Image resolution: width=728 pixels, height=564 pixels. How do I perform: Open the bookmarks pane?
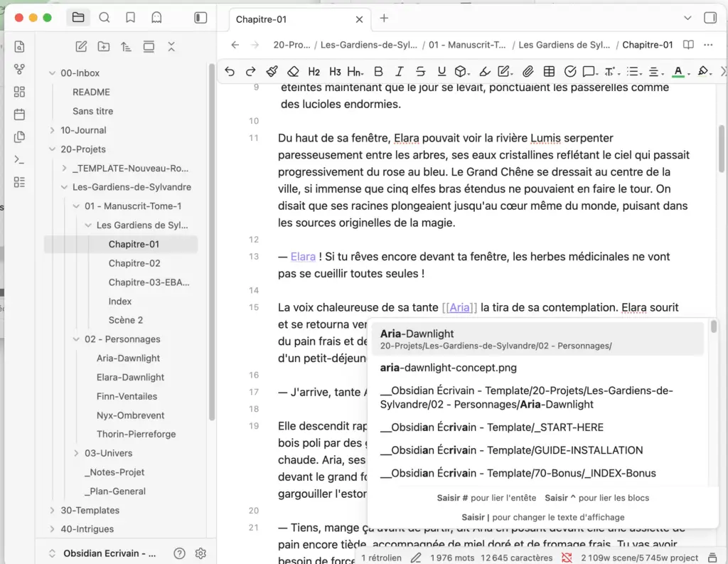tap(130, 18)
